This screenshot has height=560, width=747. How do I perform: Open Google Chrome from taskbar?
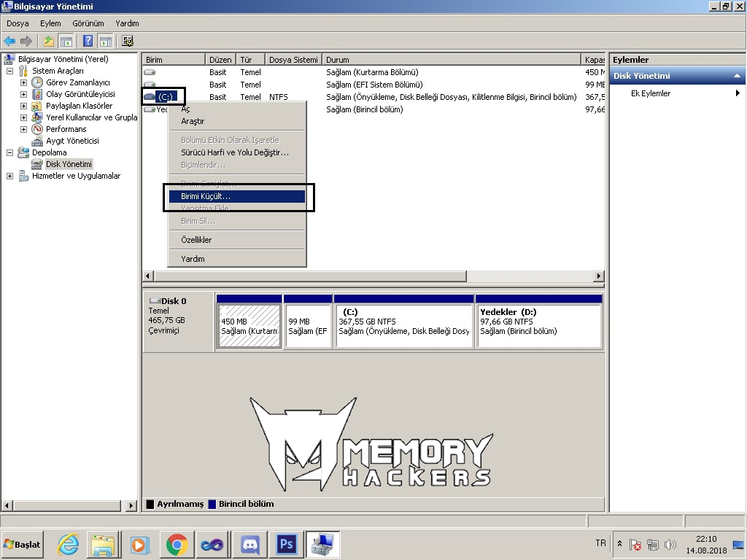(177, 544)
